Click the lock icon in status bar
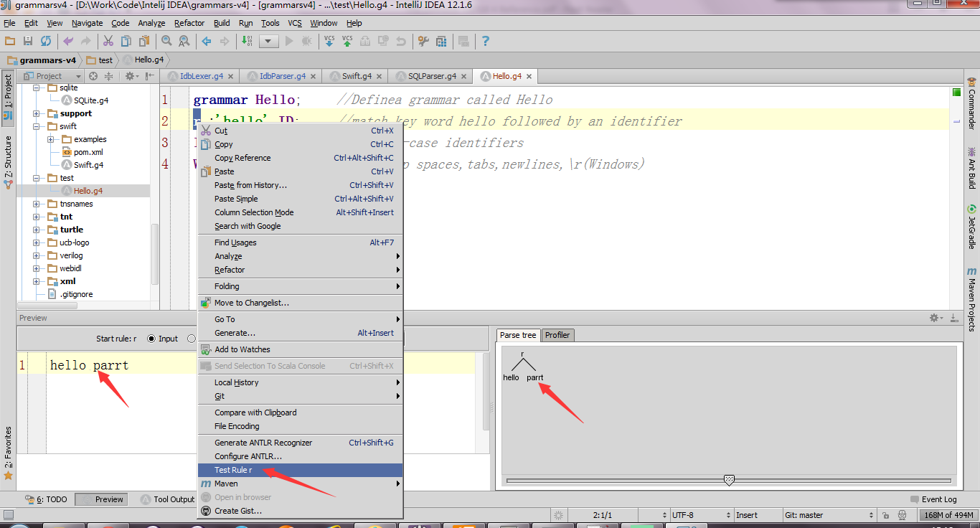Screen dimensions: 980x528 [x=886, y=515]
